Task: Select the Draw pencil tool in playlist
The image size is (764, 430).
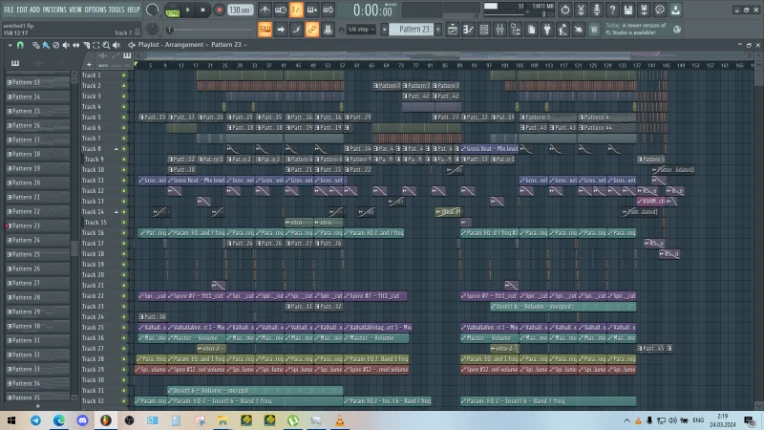Action: click(36, 45)
